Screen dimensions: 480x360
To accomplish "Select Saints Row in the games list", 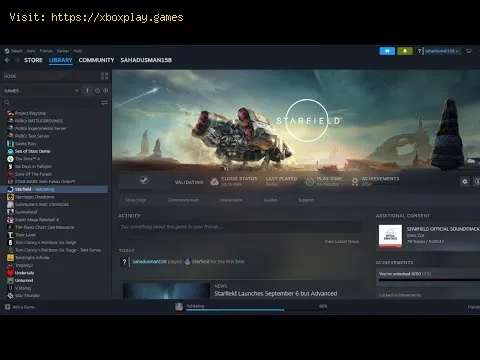I will pyautogui.click(x=25, y=144).
